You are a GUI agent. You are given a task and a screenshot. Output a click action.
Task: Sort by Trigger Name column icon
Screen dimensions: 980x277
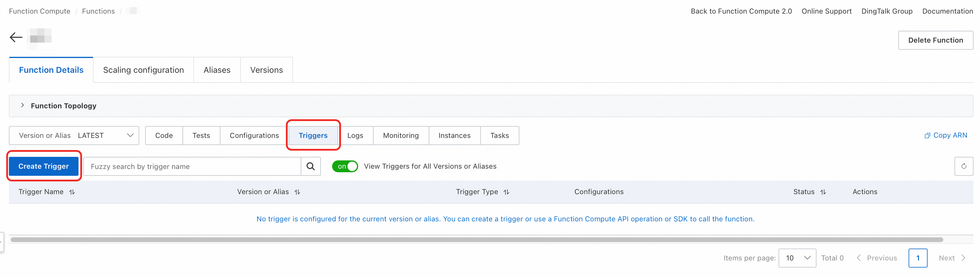point(72,192)
